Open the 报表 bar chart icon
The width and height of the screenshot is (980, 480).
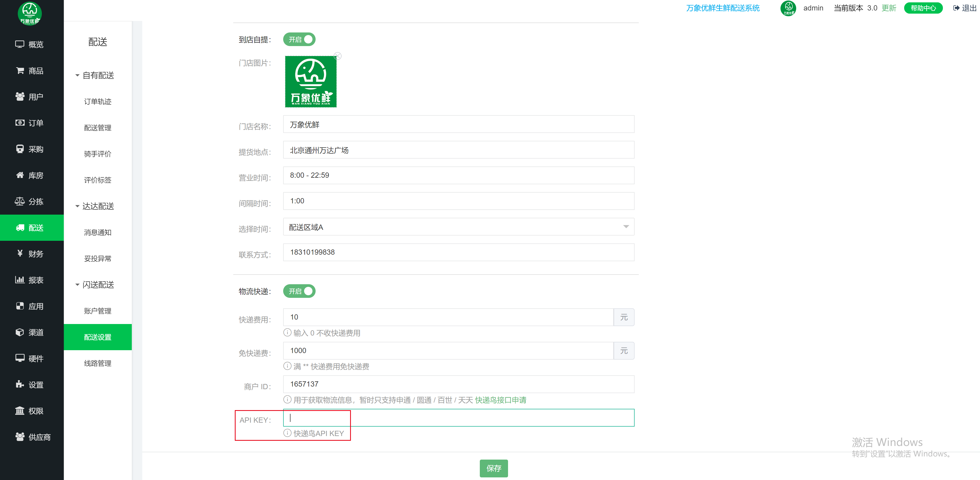tap(20, 280)
